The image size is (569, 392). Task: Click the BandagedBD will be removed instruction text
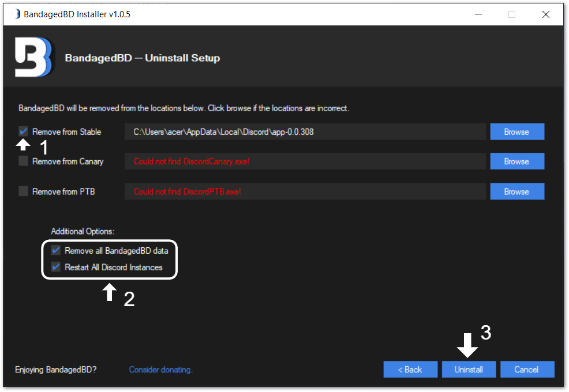[184, 108]
